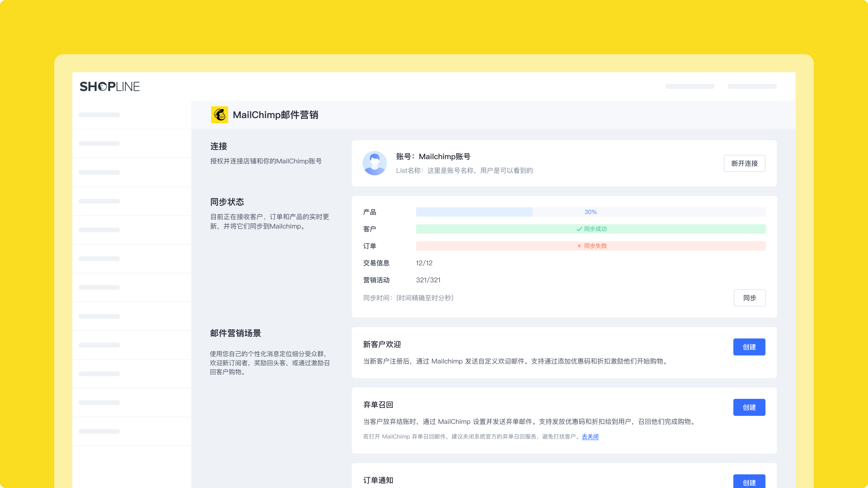This screenshot has width=868, height=488.
Task: Click the Mailchimp account avatar icon
Action: click(374, 163)
